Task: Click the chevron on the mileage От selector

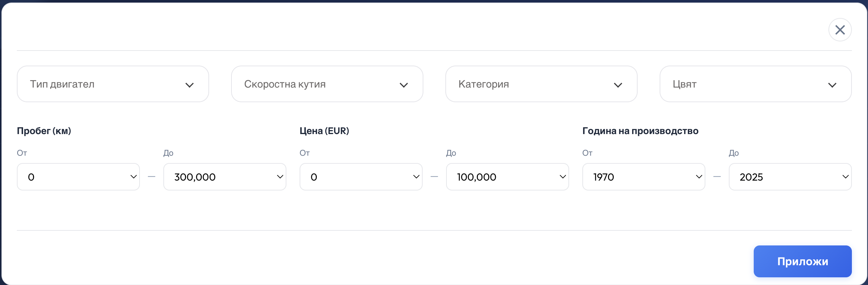Action: click(133, 177)
